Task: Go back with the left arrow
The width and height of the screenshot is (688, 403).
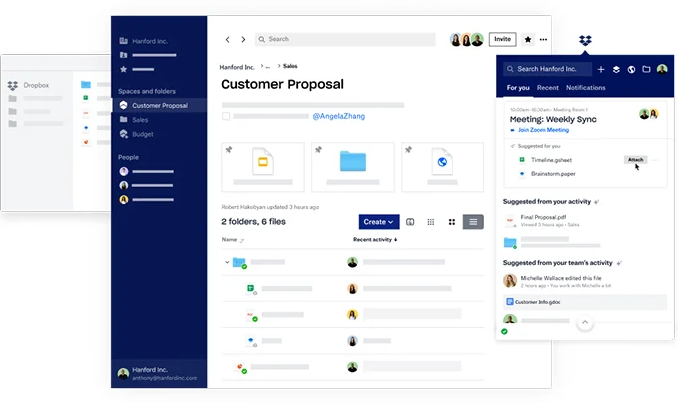Action: (x=228, y=40)
